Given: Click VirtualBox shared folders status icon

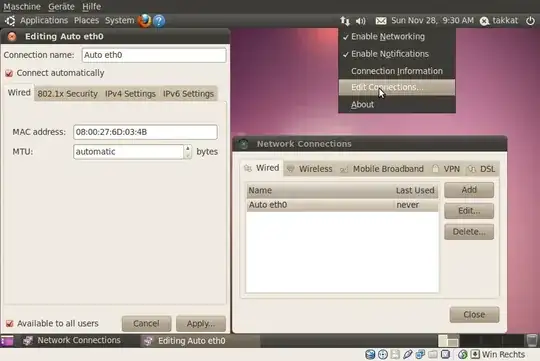Looking at the screenshot, I should (x=433, y=354).
